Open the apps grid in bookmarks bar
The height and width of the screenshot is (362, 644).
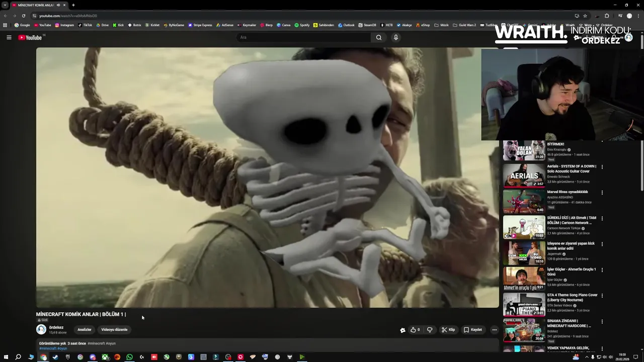click(5, 25)
